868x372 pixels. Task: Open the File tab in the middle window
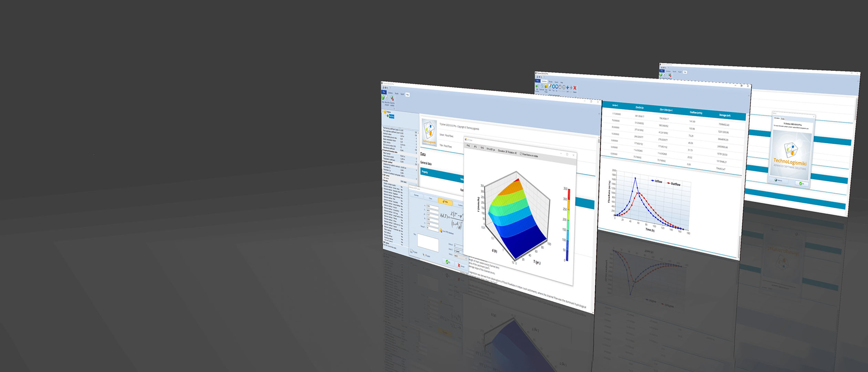[538, 81]
